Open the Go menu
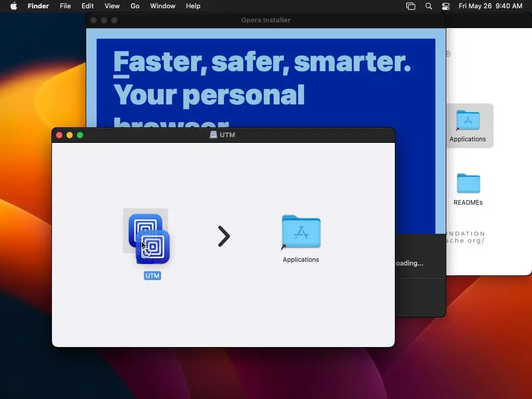 [135, 6]
